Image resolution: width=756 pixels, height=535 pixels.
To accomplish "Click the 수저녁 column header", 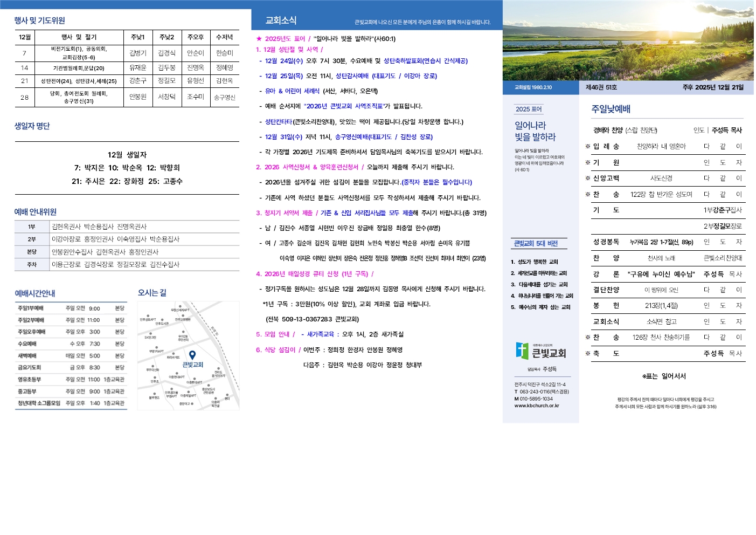I will pyautogui.click(x=225, y=37).
